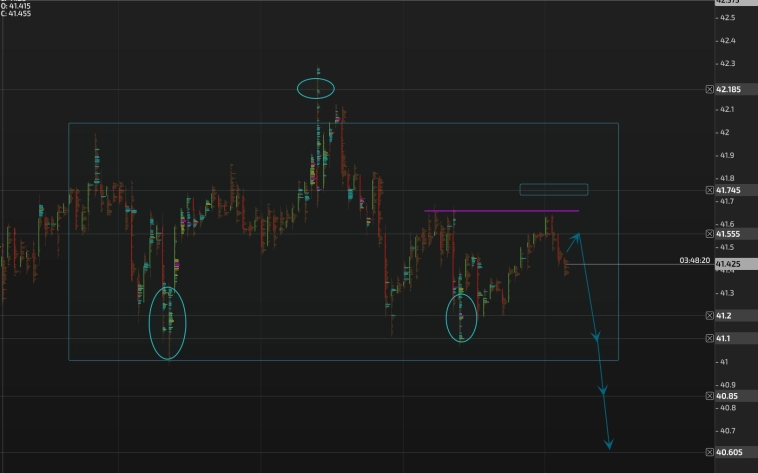Select the 41.555 level price label

pyautogui.click(x=728, y=234)
